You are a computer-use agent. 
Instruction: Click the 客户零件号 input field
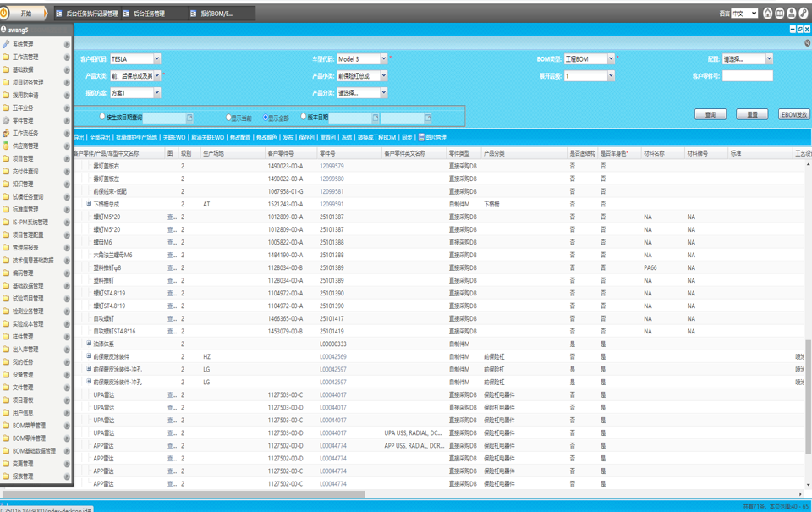[x=747, y=76]
